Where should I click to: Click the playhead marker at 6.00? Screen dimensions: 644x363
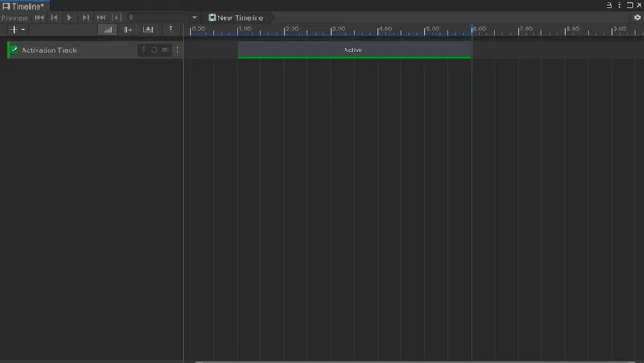tap(472, 29)
